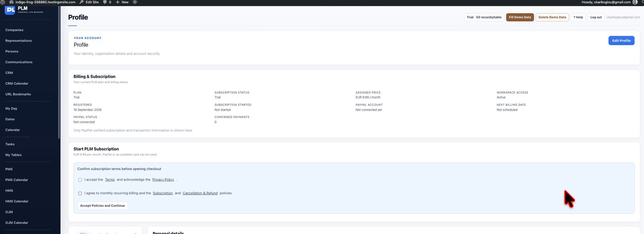Click the EUR 9.99 / month value

point(368,97)
